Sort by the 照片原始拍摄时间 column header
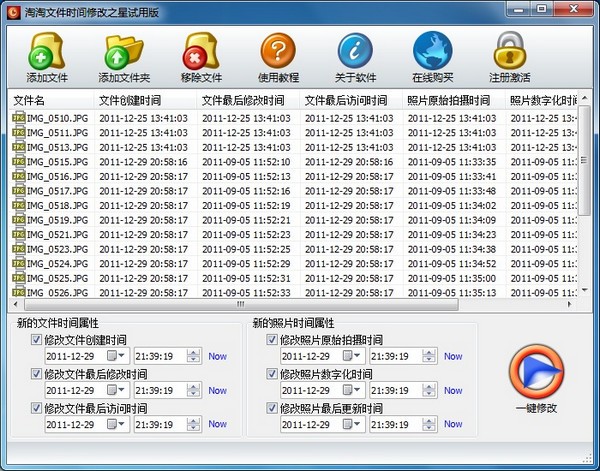 coord(454,101)
